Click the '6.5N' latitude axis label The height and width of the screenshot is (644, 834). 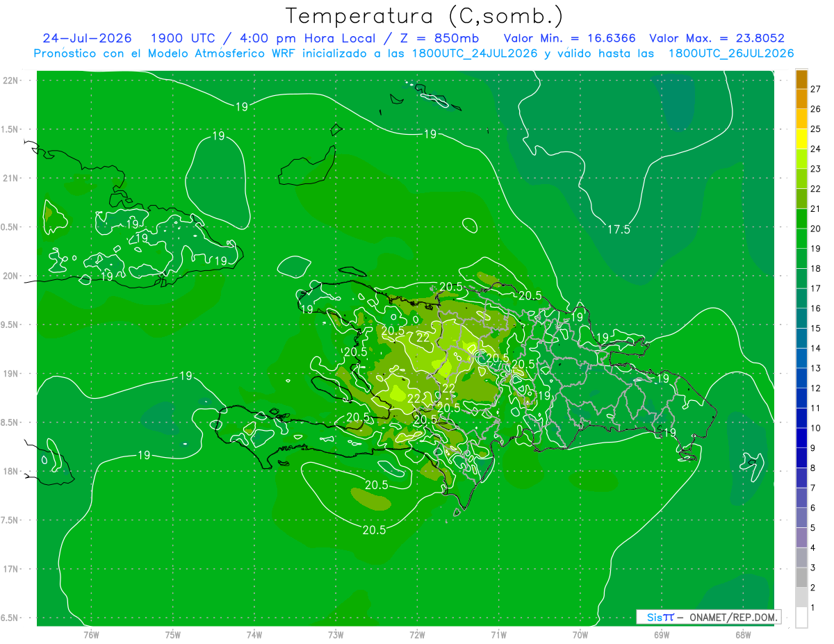10,618
